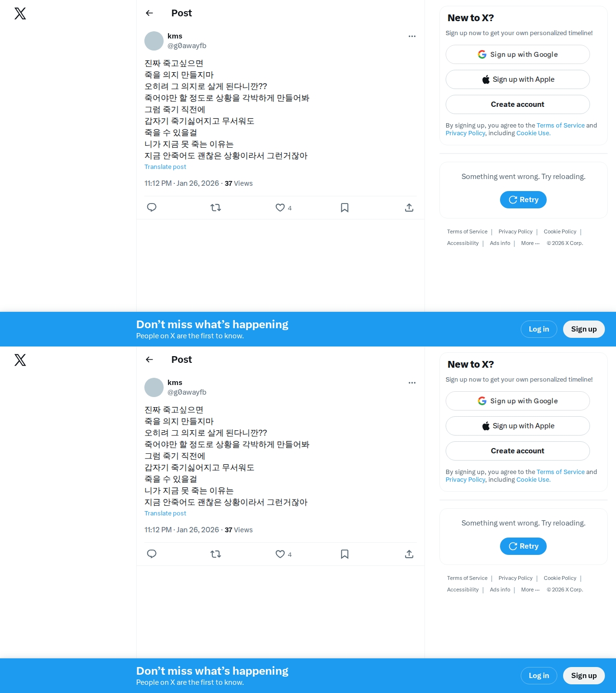The width and height of the screenshot is (616, 693).
Task: Click the lower Sign up with Apple button
Action: coord(518,426)
